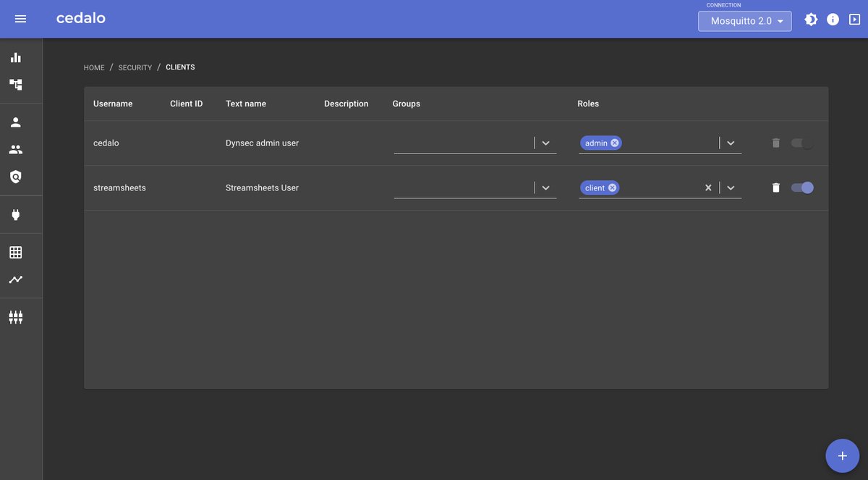Expand the Groups dropdown for cedalo
This screenshot has width=868, height=480.
pyautogui.click(x=546, y=143)
